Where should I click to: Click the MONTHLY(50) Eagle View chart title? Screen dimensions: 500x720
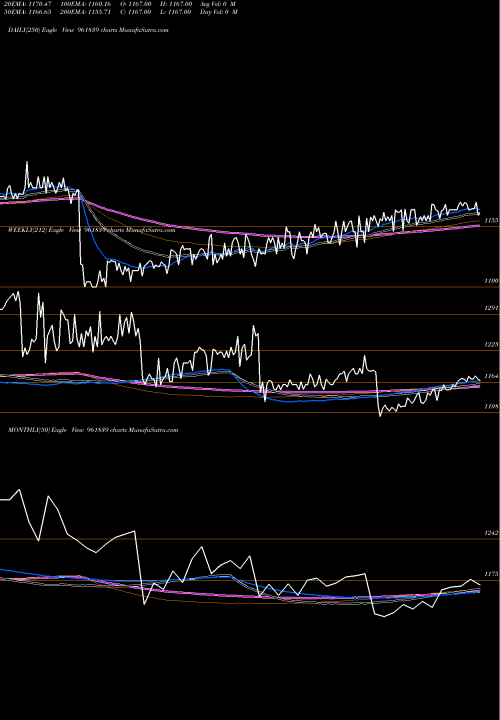tap(93, 430)
